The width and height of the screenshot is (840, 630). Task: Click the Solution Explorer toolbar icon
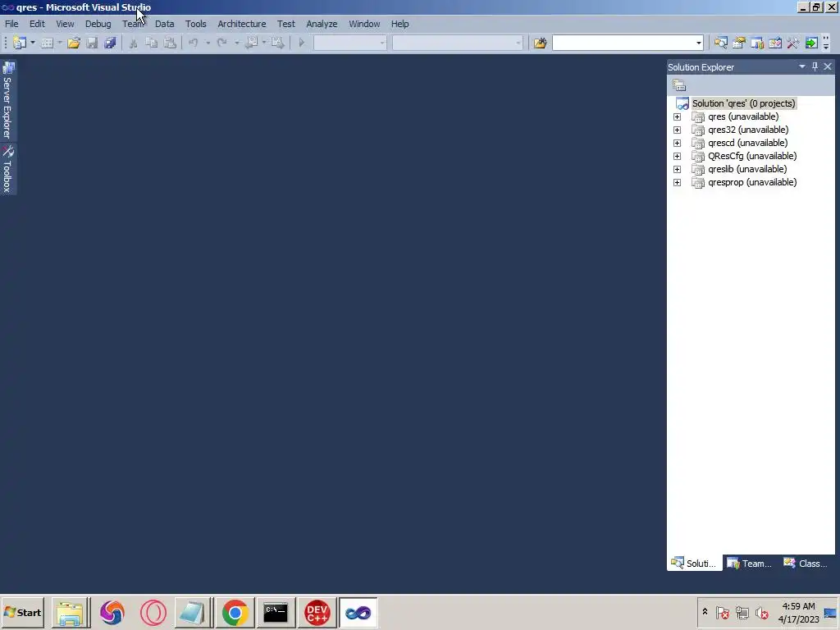[x=720, y=43]
